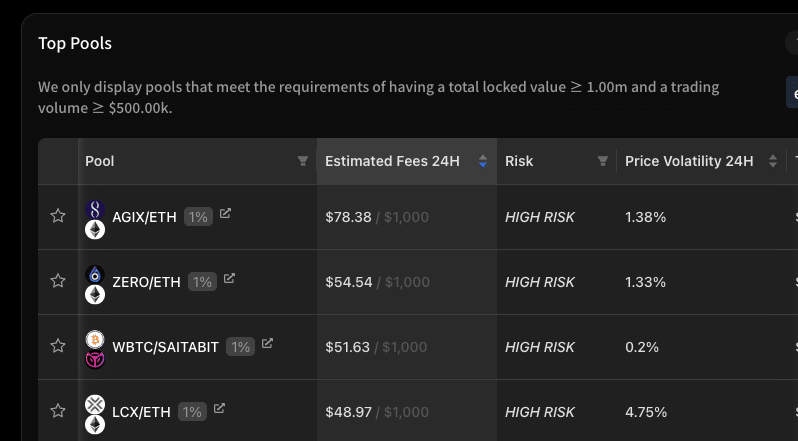
Task: Click the ZERO token logo icon
Action: tap(95, 275)
